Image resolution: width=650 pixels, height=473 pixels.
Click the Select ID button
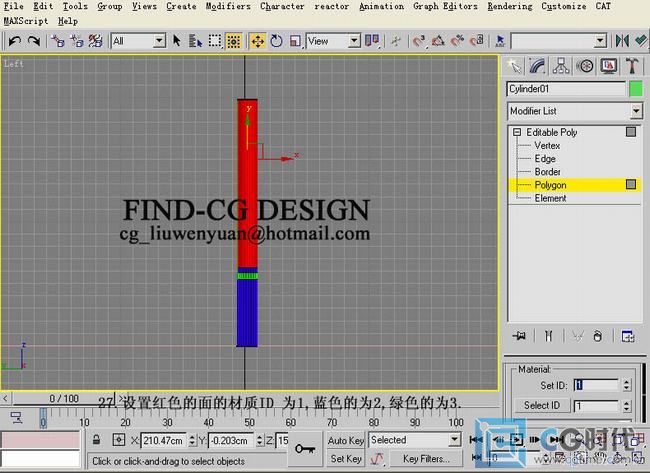[x=541, y=405]
